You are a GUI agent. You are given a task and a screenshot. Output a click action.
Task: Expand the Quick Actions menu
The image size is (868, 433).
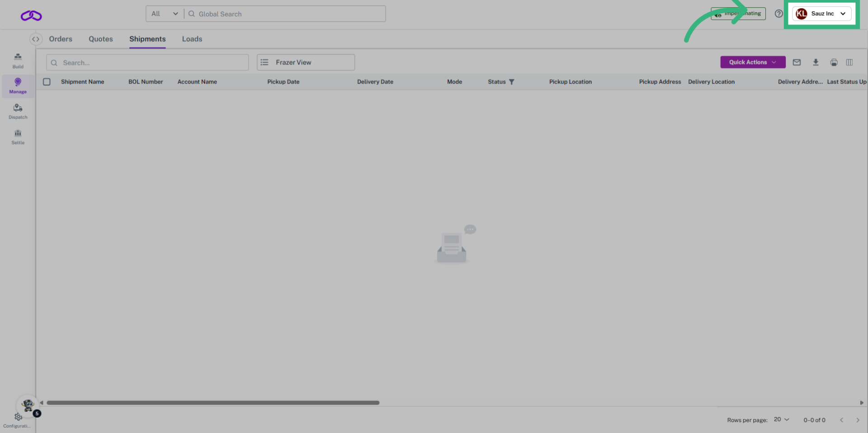pos(753,62)
